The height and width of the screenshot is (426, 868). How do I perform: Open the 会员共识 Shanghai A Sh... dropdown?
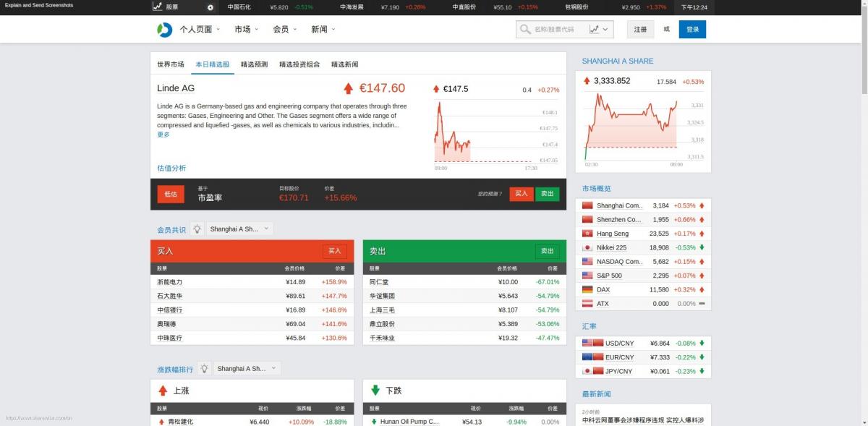coord(239,229)
